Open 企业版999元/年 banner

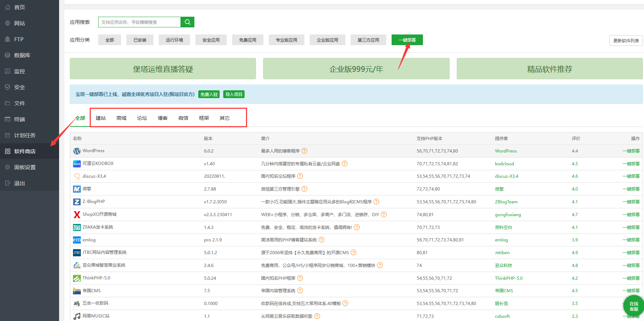point(356,69)
